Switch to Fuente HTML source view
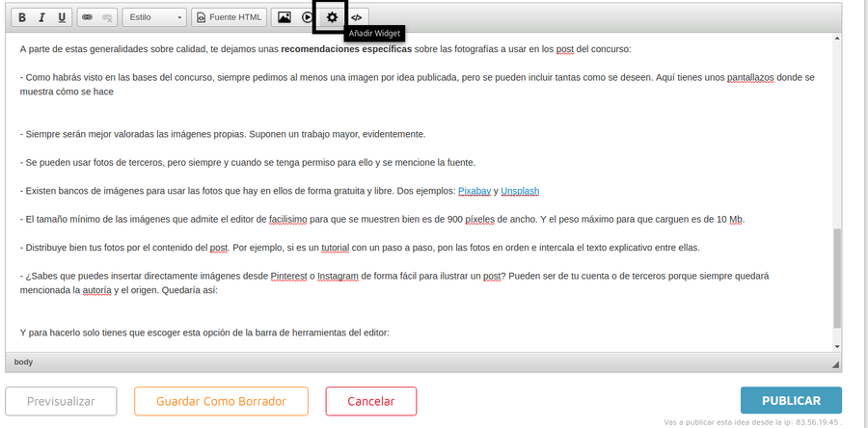Image resolution: width=868 pixels, height=428 pixels. (x=228, y=17)
